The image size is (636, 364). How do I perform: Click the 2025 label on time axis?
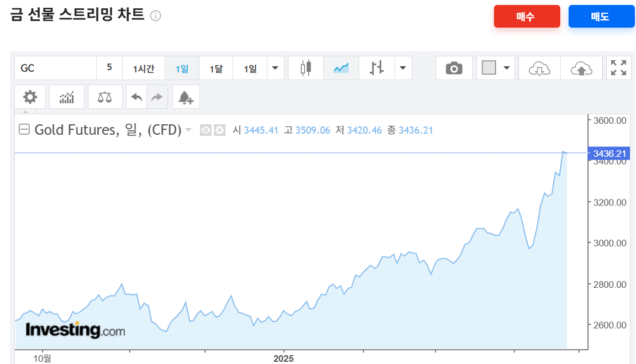pos(283,358)
